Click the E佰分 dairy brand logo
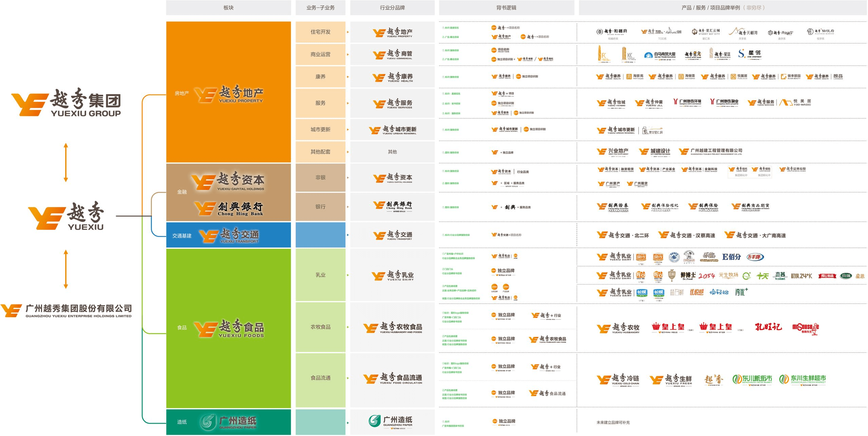 click(731, 257)
